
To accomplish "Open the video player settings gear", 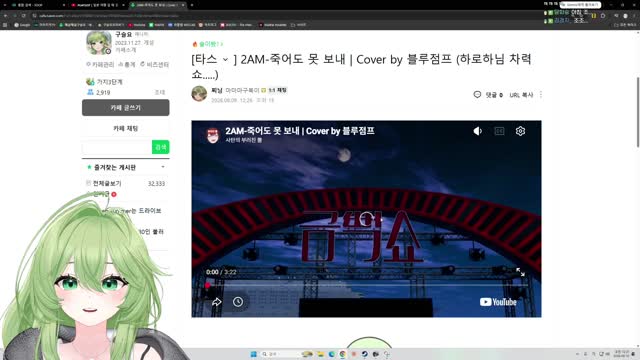I will pyautogui.click(x=520, y=131).
